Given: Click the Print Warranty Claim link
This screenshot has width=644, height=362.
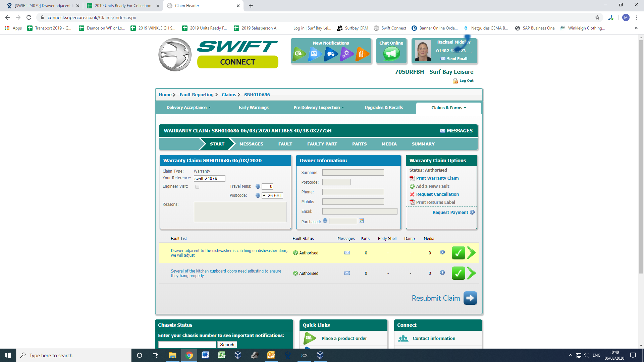Looking at the screenshot, I should coord(437,178).
